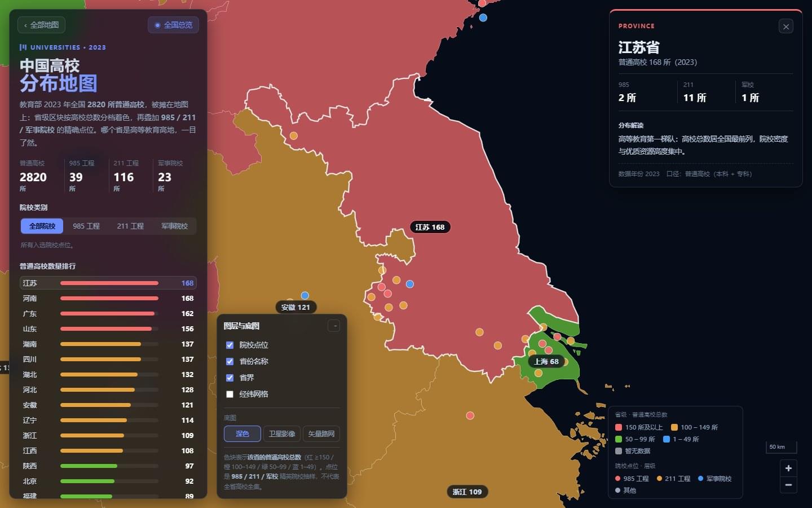Select 湖北 row in ranking list
Image resolution: width=812 pixels, height=508 pixels.
pyautogui.click(x=108, y=374)
